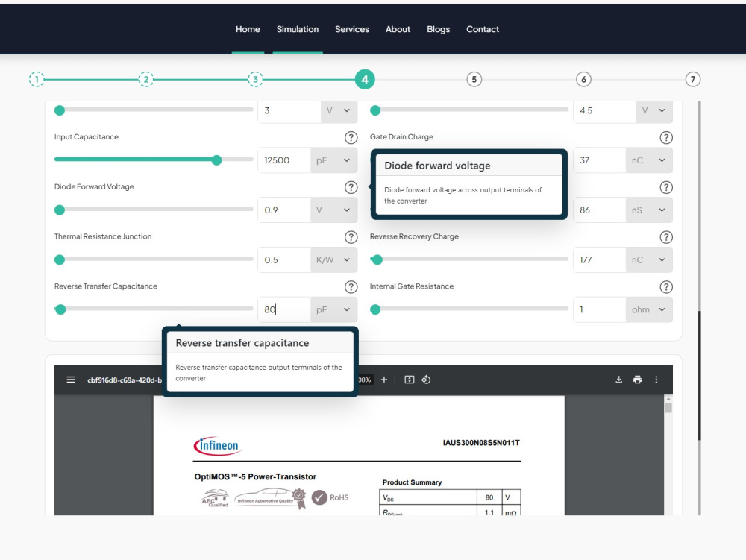Viewport: 746px width, 560px height.
Task: Open help for Reverse Recovery Charge
Action: (x=666, y=237)
